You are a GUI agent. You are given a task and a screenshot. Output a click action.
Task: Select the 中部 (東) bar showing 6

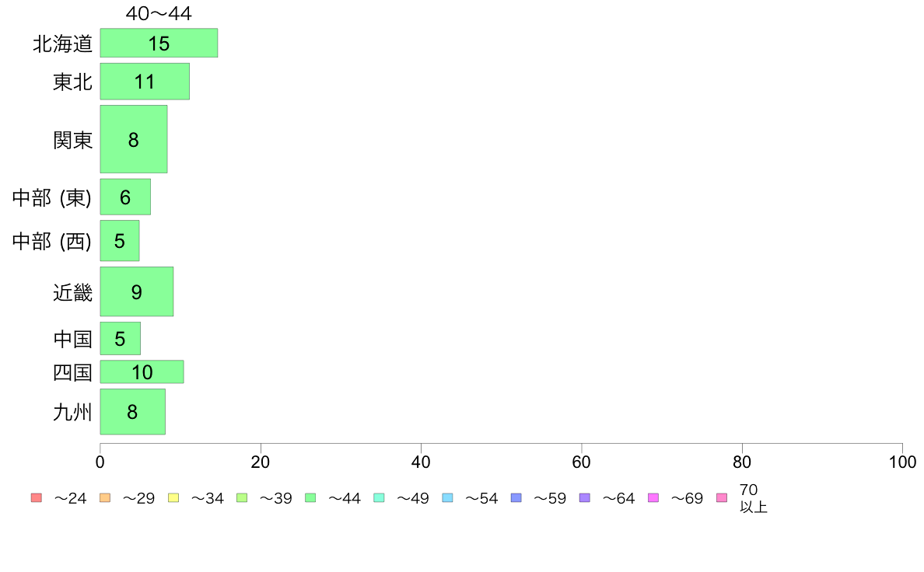[125, 197]
